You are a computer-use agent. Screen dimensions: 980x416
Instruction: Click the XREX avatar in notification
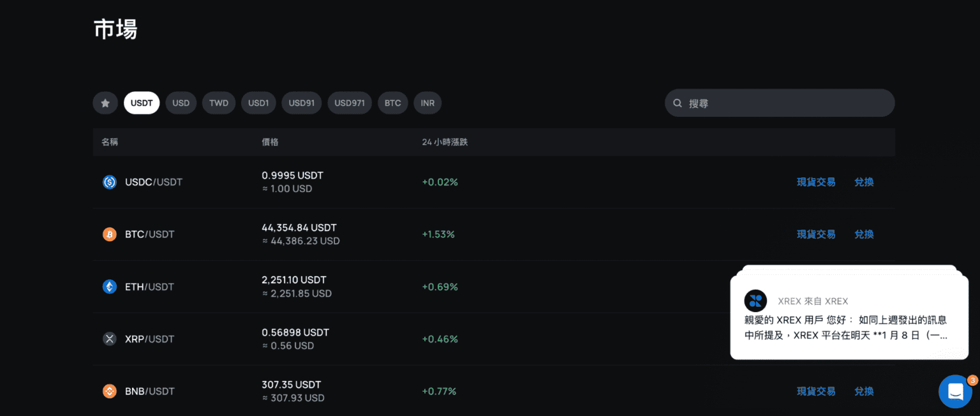click(x=755, y=301)
